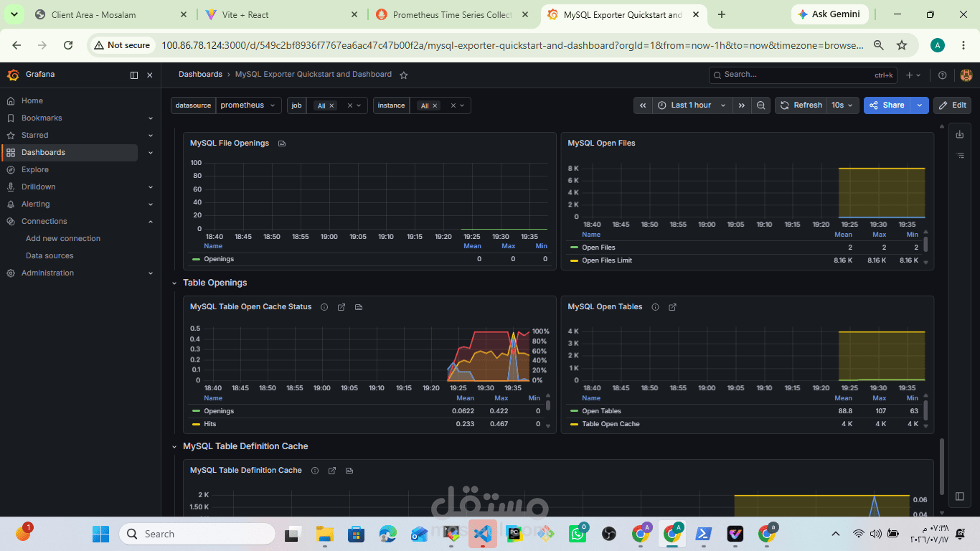The image size is (980, 551).
Task: Open the Last 1 hour time picker
Action: 692,105
